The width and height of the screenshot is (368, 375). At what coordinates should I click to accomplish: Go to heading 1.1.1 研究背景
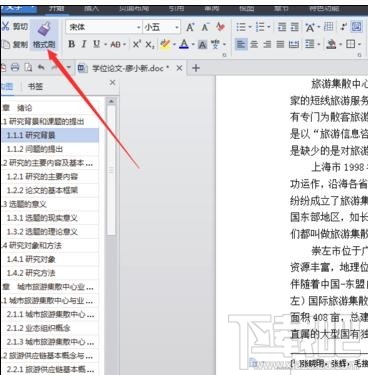click(x=50, y=135)
